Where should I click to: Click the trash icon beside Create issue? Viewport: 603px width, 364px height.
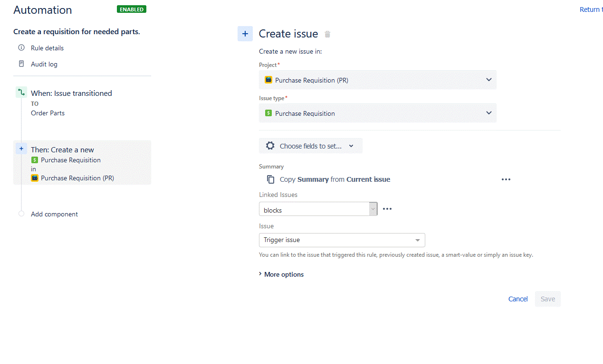(327, 34)
